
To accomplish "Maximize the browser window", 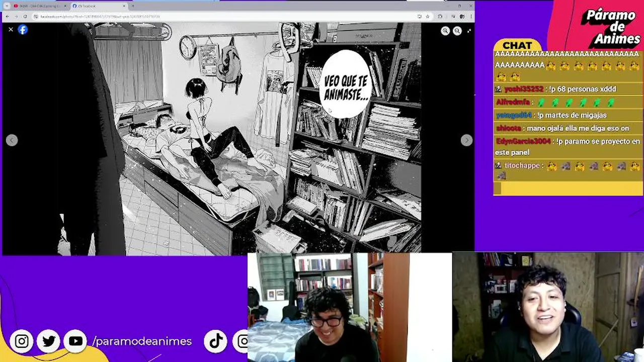I will pos(458,6).
